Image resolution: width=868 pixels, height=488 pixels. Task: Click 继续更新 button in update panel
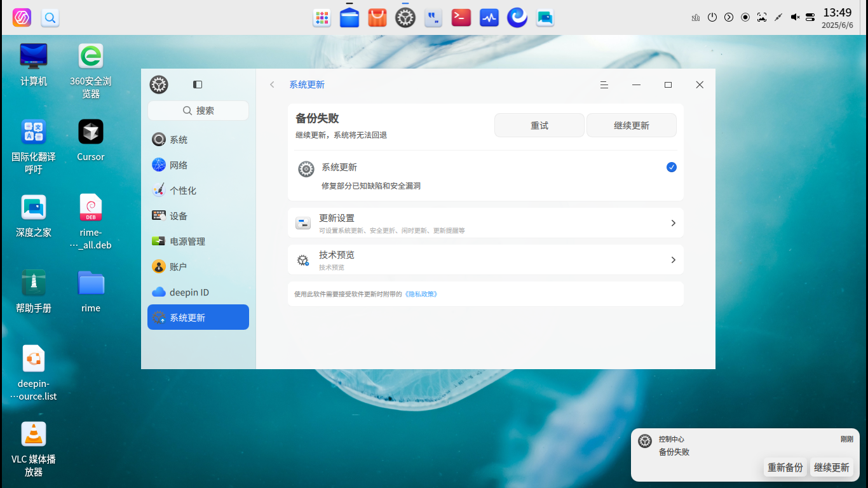(632, 125)
